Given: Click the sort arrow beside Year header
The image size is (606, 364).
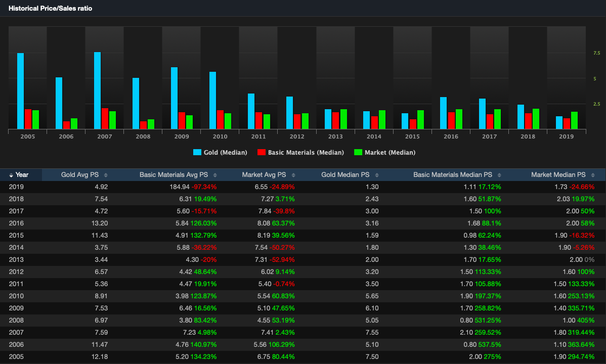Looking at the screenshot, I should 11,175.
